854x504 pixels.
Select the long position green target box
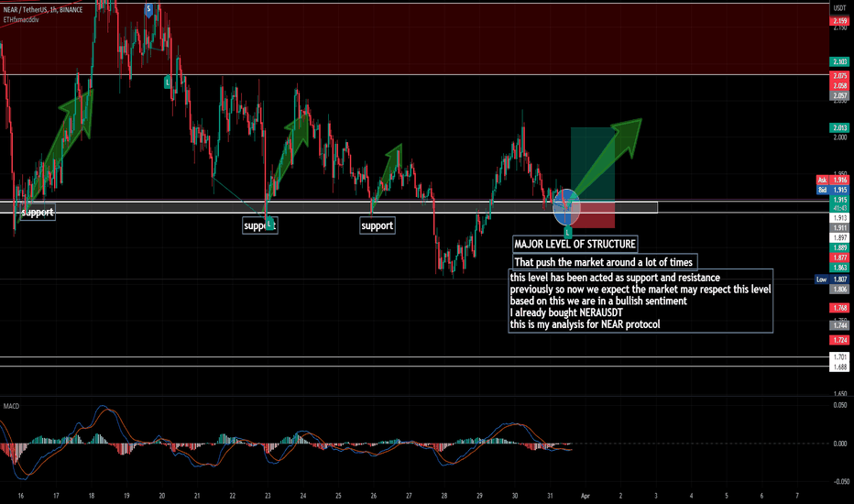point(593,165)
